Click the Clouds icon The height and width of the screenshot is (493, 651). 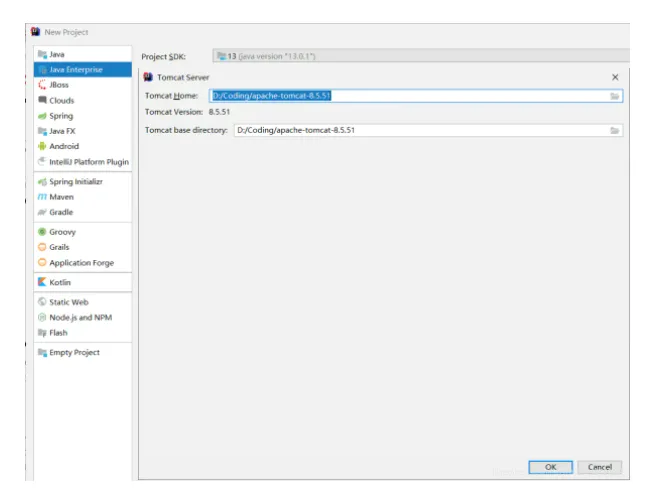42,100
